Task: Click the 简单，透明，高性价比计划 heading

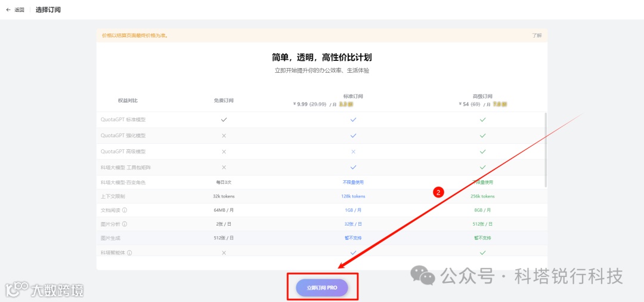Action: click(322, 57)
